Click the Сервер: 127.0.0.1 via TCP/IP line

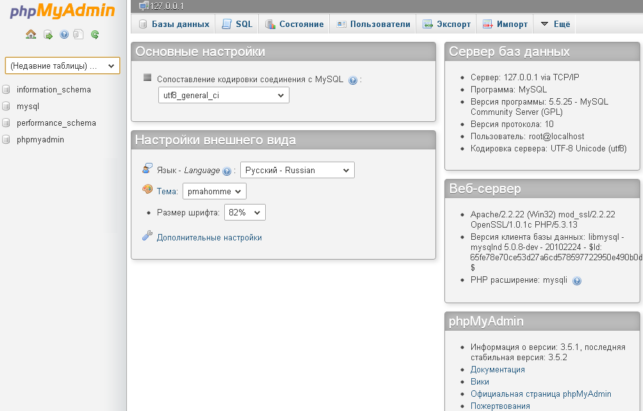point(524,78)
